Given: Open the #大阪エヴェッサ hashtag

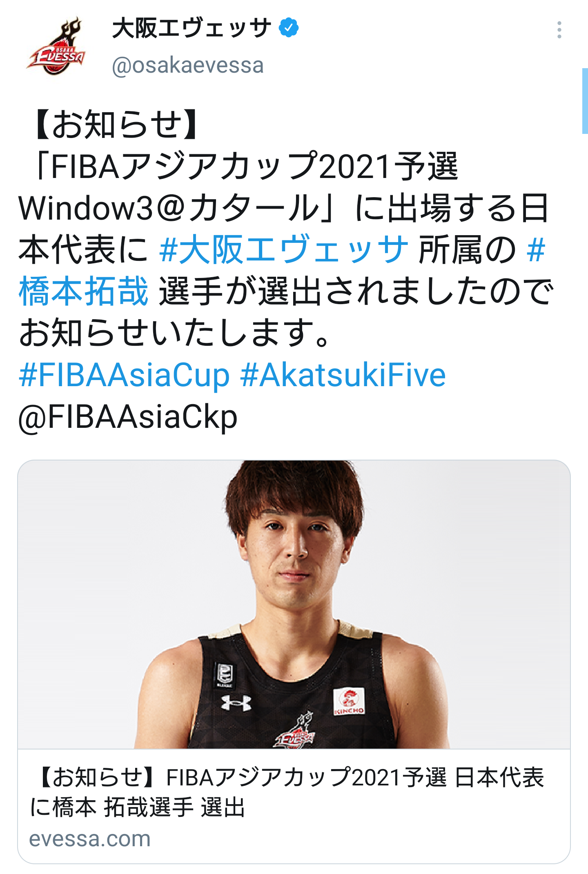Looking at the screenshot, I should tap(284, 249).
